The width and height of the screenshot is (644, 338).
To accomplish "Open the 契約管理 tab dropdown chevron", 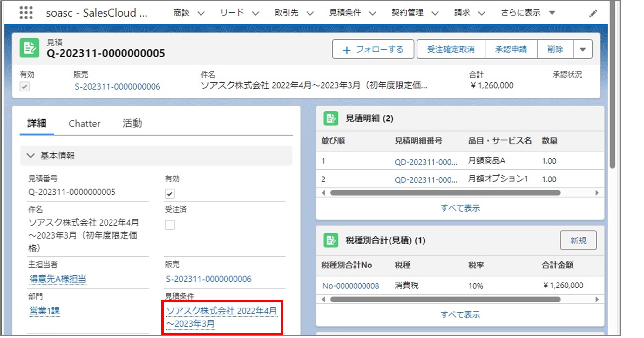I will click(x=435, y=13).
